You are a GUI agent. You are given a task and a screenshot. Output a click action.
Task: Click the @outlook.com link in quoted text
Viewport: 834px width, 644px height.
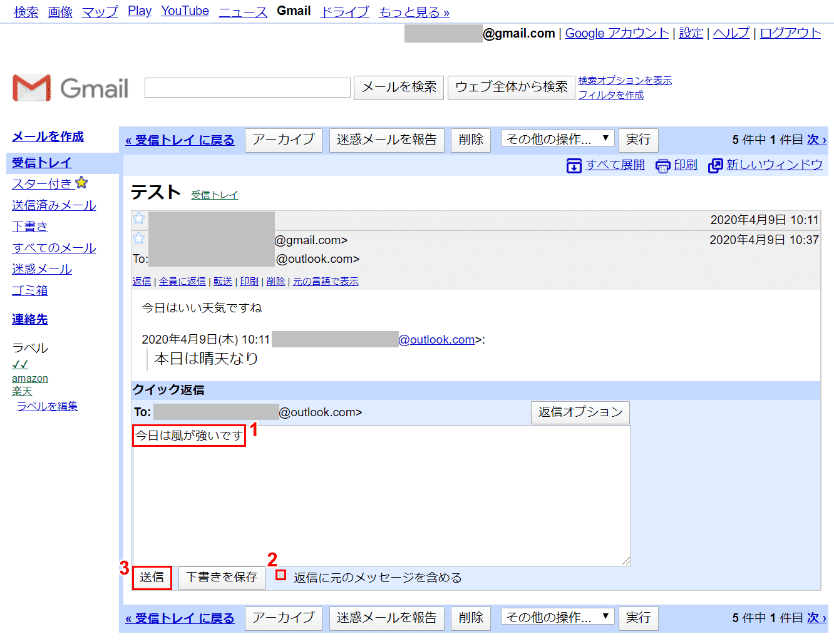click(x=436, y=340)
